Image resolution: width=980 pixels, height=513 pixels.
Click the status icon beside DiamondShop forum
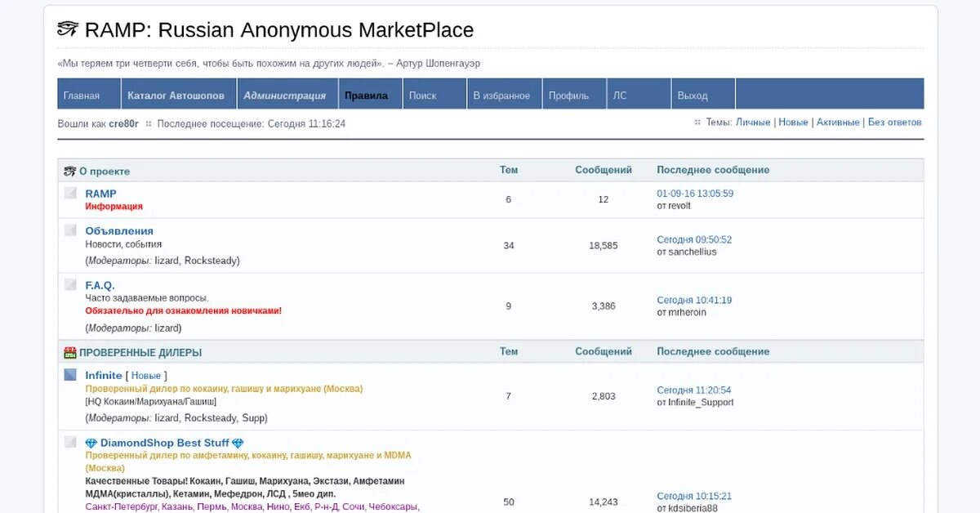tap(70, 442)
